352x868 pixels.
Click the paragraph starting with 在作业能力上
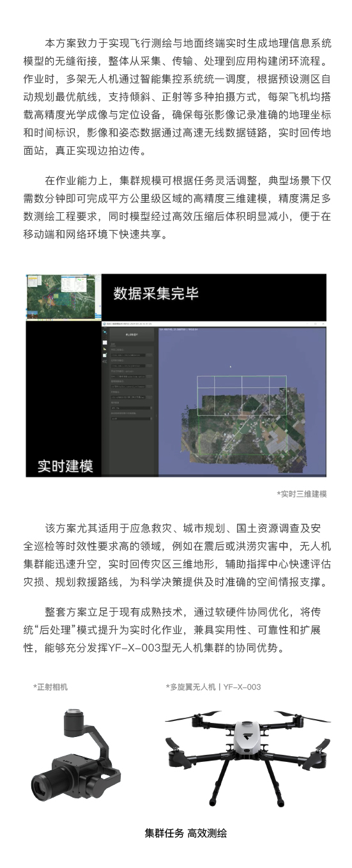coord(178,206)
